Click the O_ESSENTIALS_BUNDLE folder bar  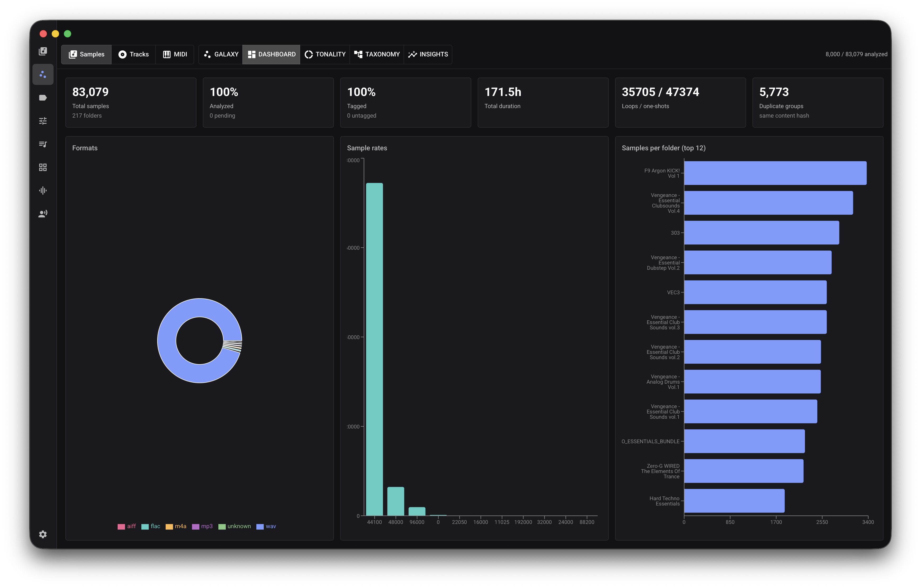(x=744, y=441)
